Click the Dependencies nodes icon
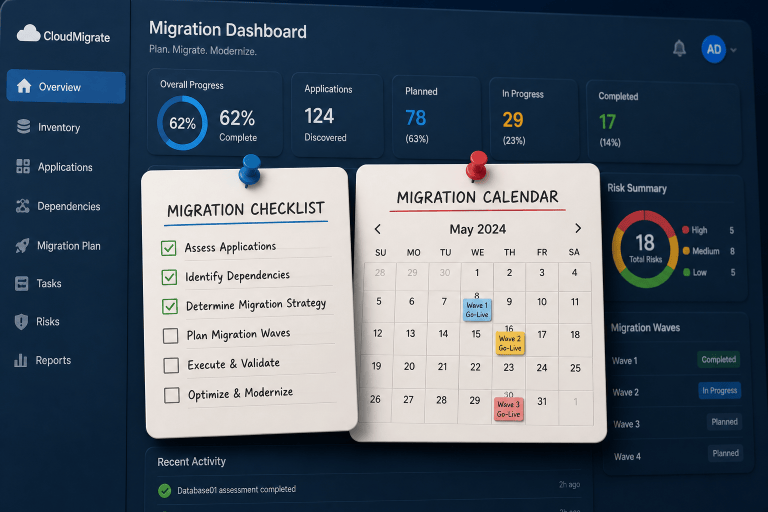The image size is (768, 512). pyautogui.click(x=23, y=206)
